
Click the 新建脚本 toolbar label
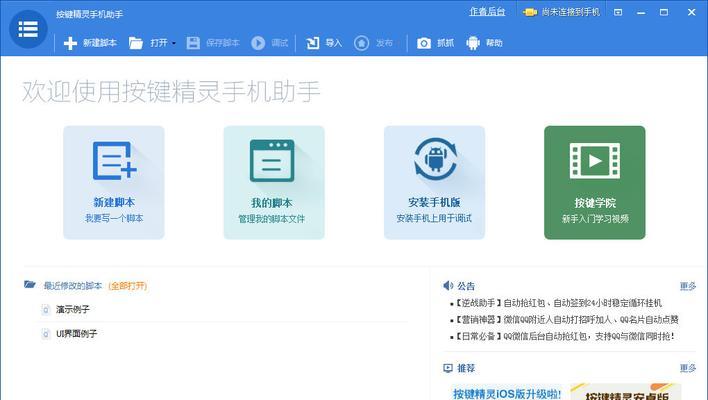[100, 43]
